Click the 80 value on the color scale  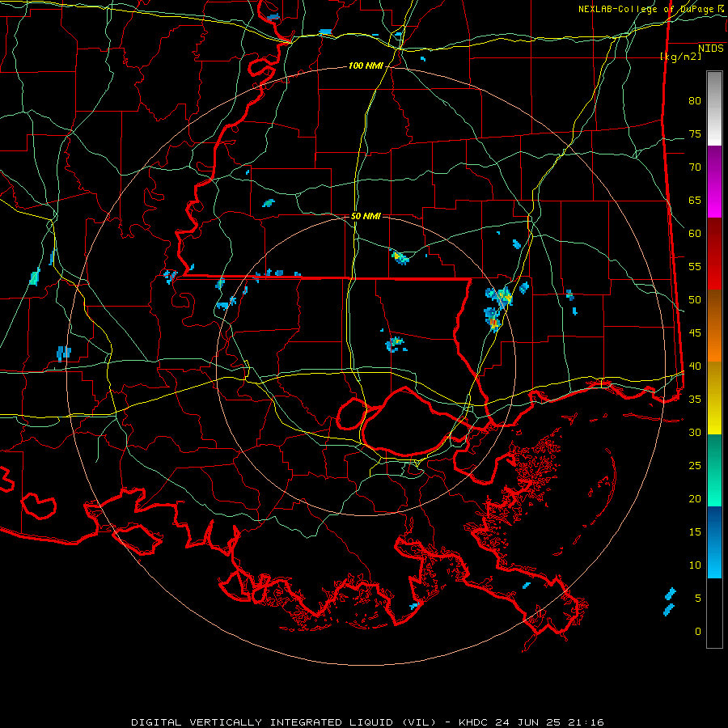[695, 101]
